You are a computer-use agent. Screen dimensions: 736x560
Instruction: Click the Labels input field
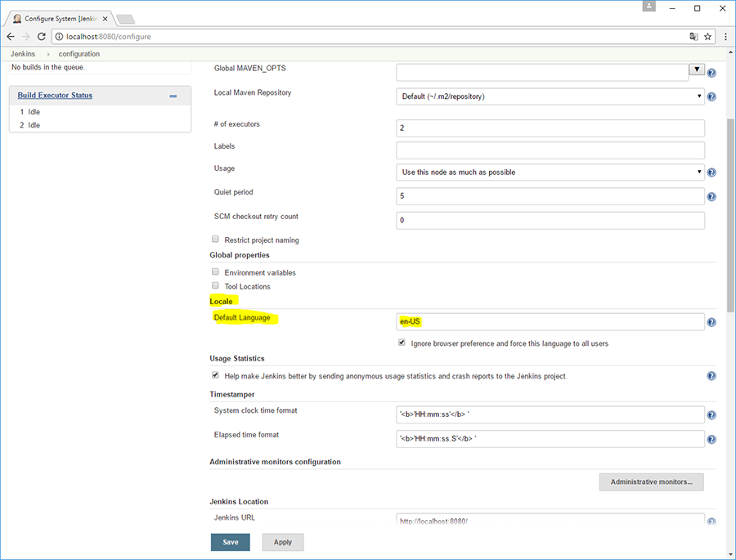point(550,150)
